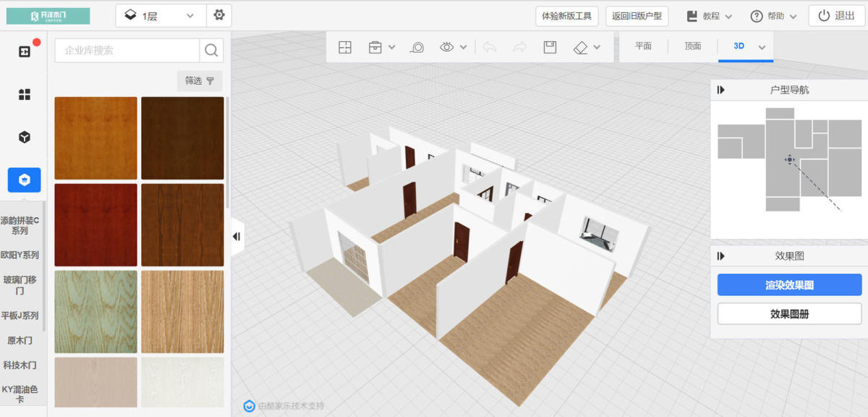Open the four-squares grid sidebar icon
868x417 pixels.
[x=25, y=94]
